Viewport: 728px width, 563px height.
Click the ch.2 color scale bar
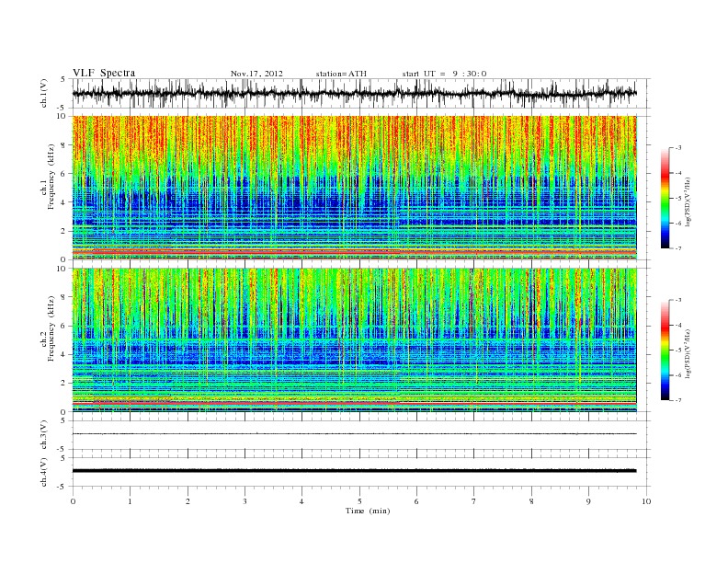pos(665,350)
